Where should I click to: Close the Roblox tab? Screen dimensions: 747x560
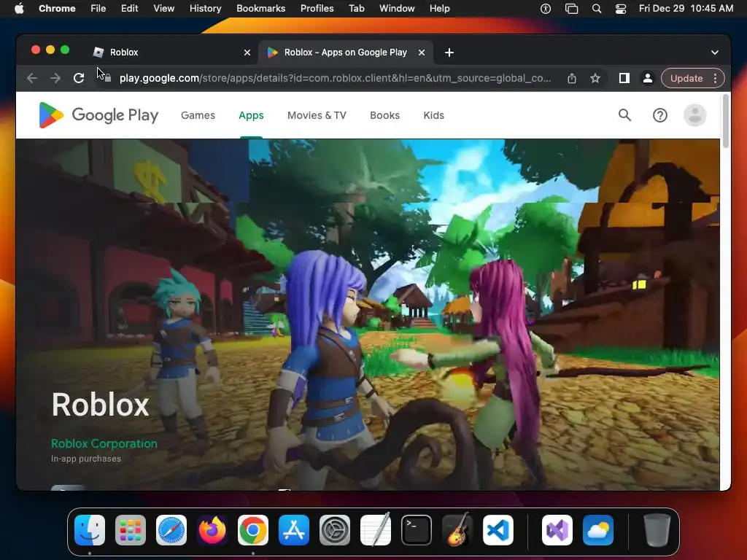click(247, 52)
